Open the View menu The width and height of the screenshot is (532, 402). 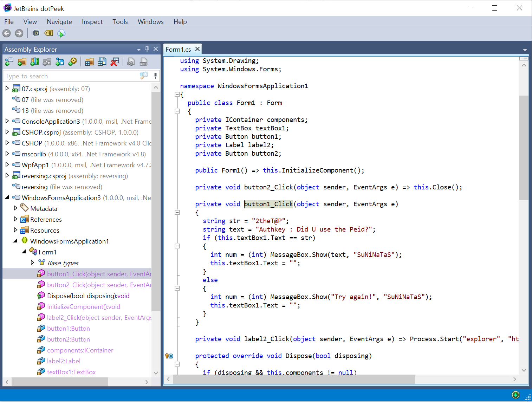pyautogui.click(x=30, y=21)
